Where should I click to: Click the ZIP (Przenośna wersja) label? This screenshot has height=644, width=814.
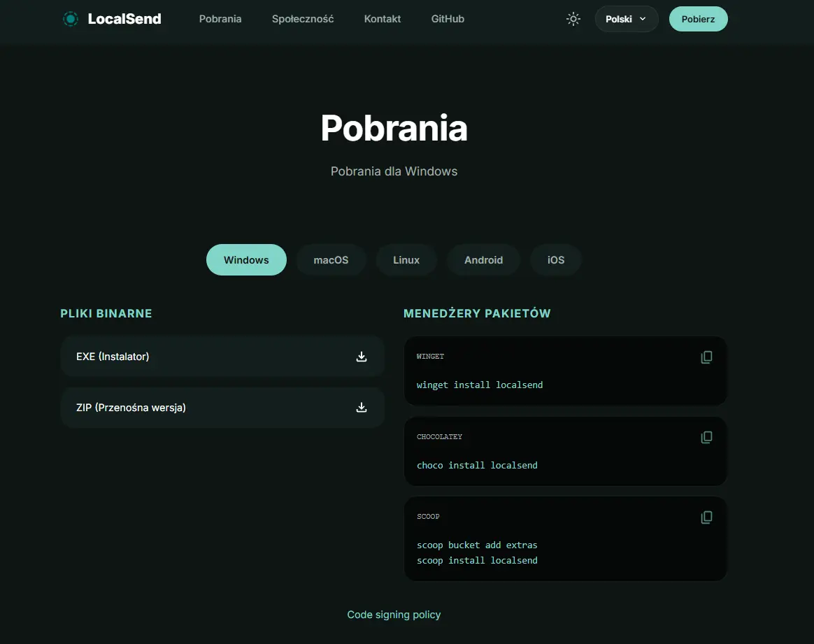tap(131, 408)
